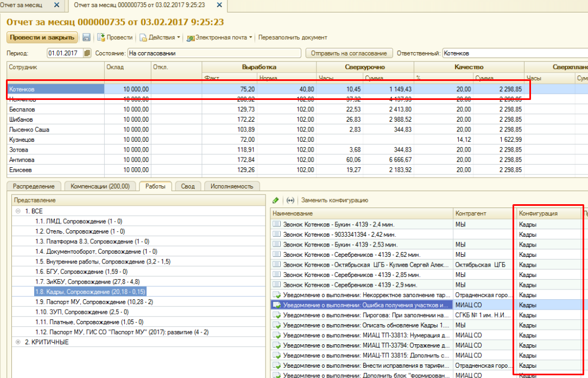Screen dimensions: 588x378
Task: Close the first Отчет за месяц tab
Action: point(56,5)
